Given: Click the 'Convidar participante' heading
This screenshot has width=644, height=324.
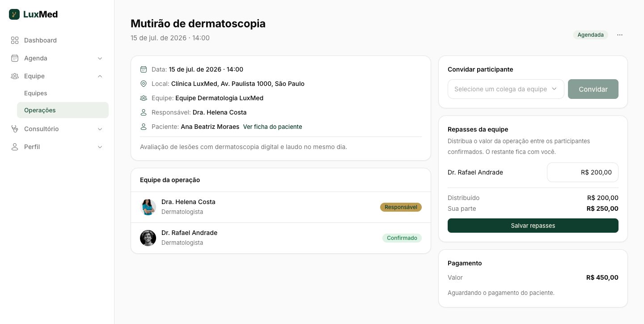Looking at the screenshot, I should tap(480, 69).
